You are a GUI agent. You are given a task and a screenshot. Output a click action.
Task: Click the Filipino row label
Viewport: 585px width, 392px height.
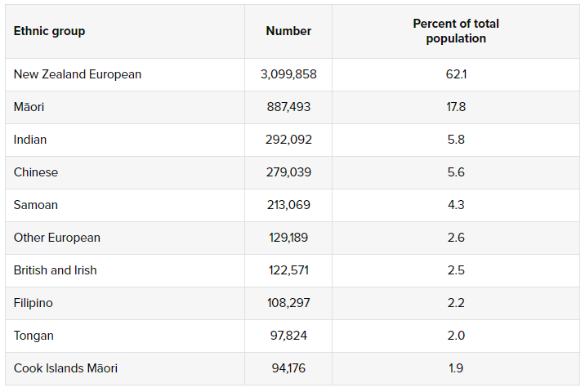(33, 303)
